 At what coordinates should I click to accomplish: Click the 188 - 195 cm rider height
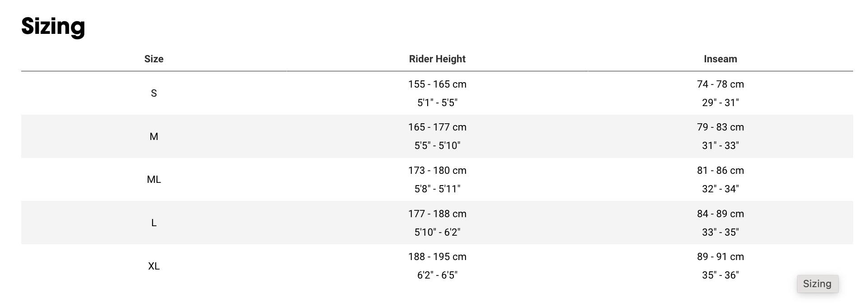pyautogui.click(x=437, y=257)
